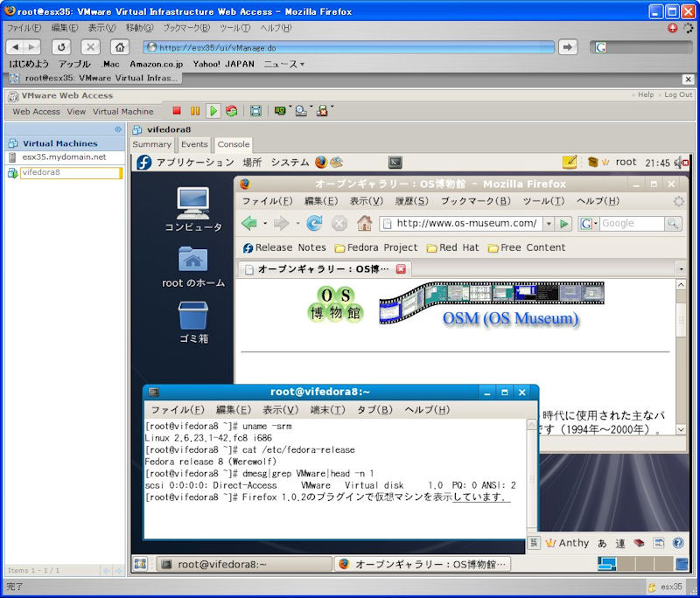
Task: Select the Console tab
Action: click(x=234, y=144)
